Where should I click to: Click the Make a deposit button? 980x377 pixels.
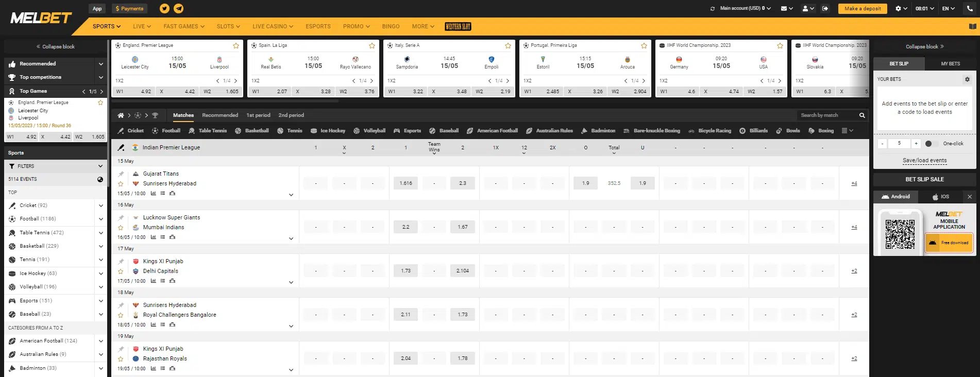tap(863, 9)
